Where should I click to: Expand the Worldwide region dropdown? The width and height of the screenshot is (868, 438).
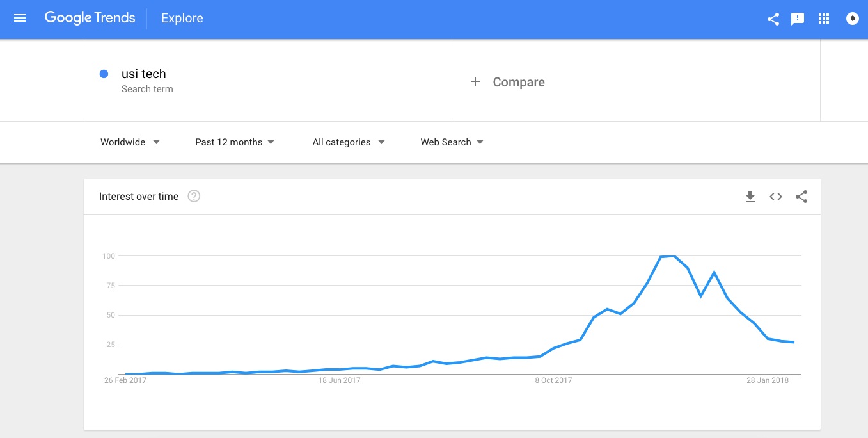pos(130,142)
